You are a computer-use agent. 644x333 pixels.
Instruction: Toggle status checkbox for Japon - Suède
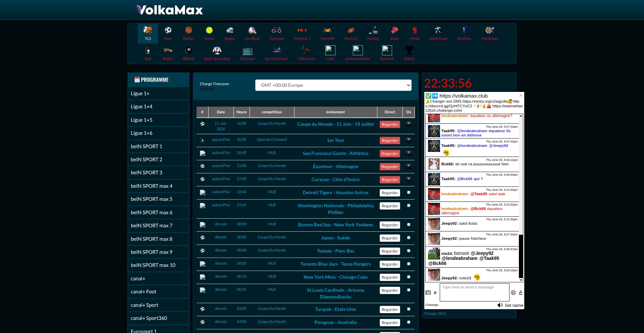[x=409, y=238]
